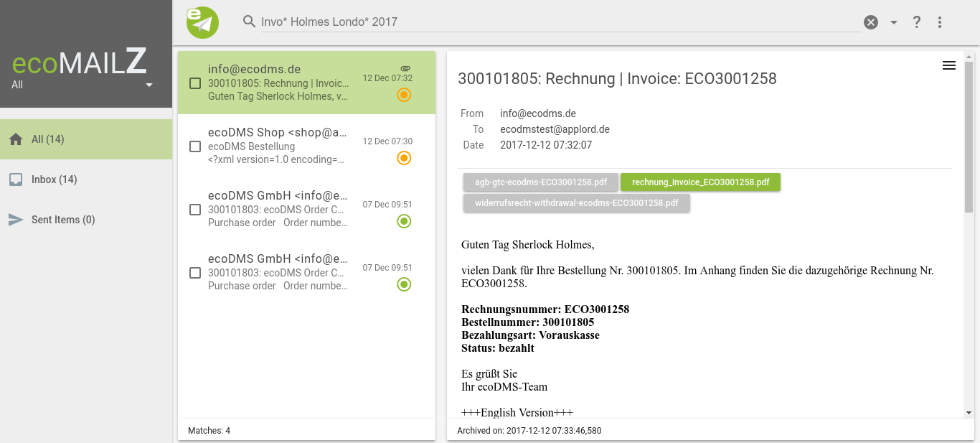The width and height of the screenshot is (980, 443).
Task: Open attachment widerrufsrecht-withdrawal-ecodms-ECO3001258.pdf
Action: coord(577,203)
